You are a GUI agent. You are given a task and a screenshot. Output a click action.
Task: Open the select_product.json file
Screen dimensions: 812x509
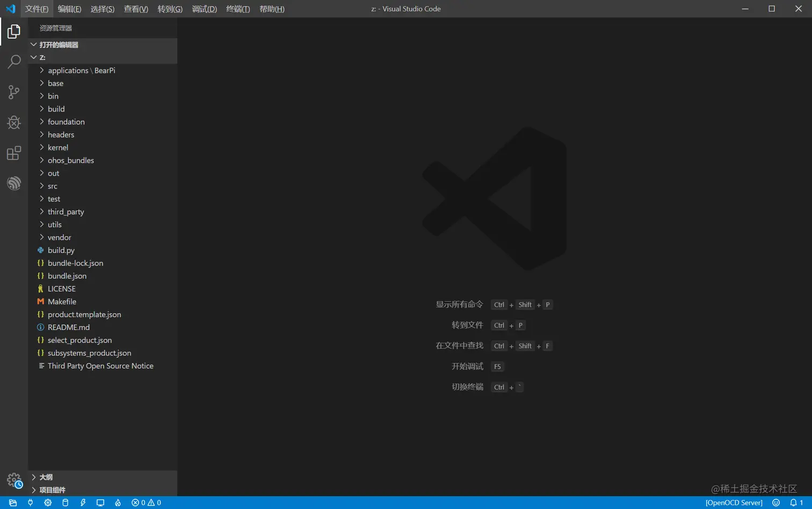pos(103,340)
